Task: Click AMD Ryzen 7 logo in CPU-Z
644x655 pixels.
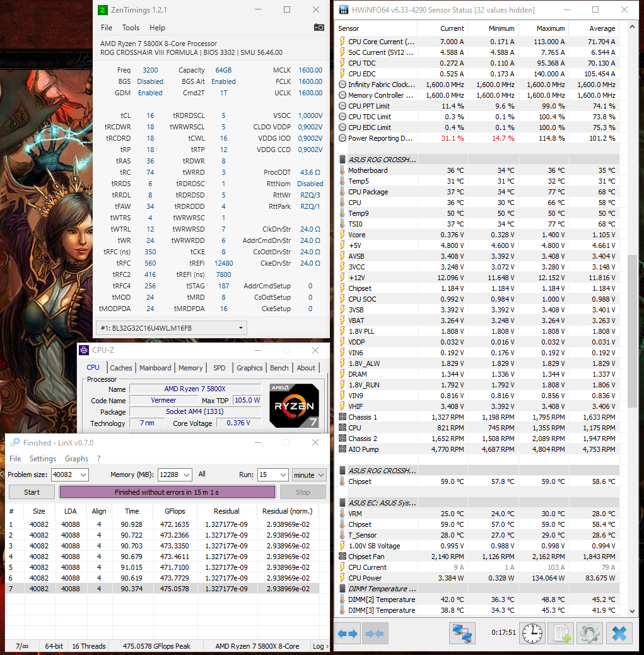Action: coord(295,405)
